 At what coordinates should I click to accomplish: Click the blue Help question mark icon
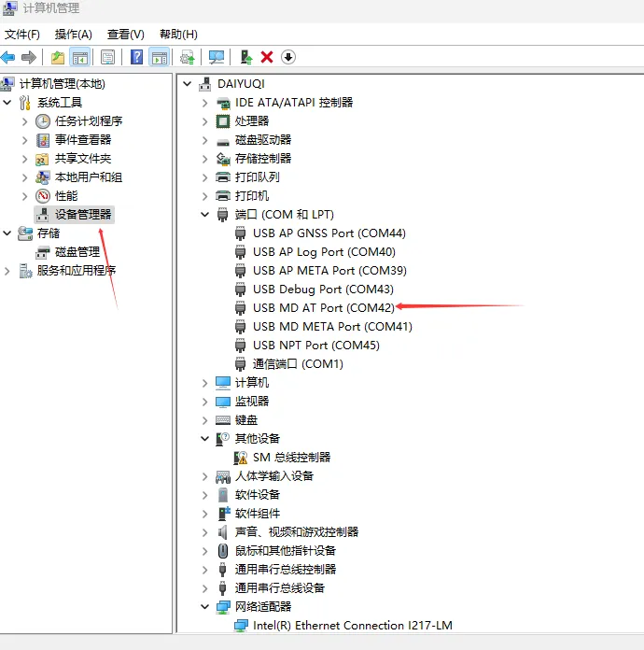137,57
